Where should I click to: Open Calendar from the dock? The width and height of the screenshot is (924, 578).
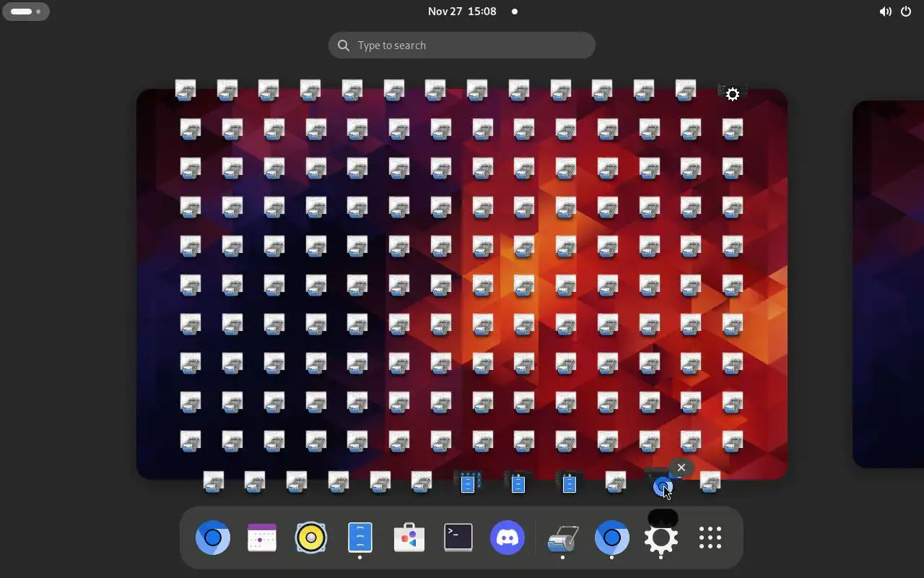(x=262, y=538)
